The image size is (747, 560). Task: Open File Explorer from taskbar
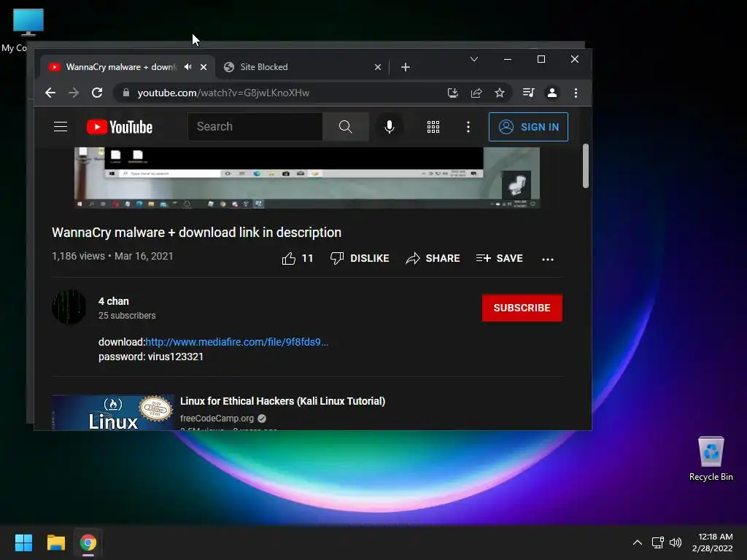tap(55, 542)
